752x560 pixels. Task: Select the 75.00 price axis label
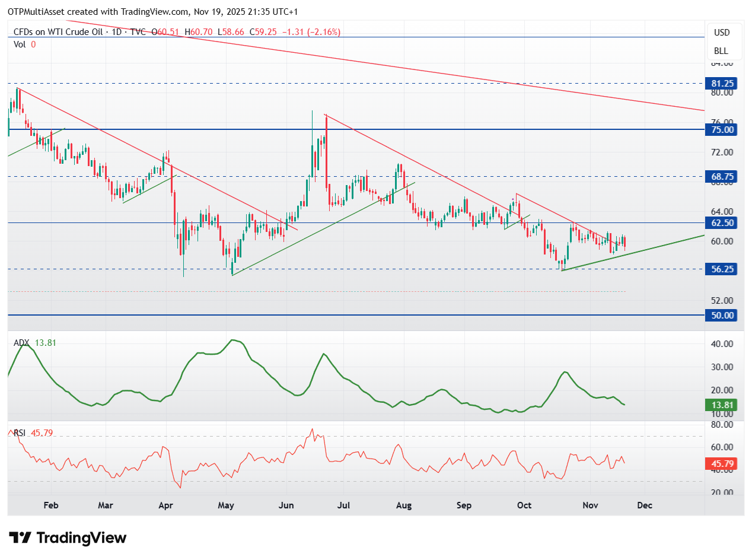point(721,129)
